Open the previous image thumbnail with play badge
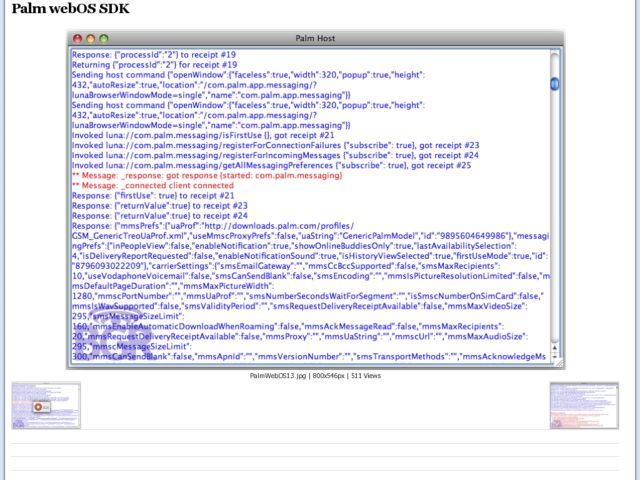Screen dimensions: 640x480 coord(46,405)
